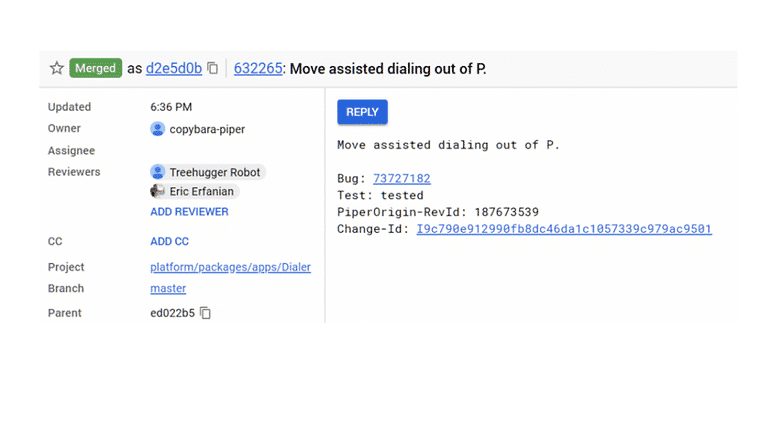The image size is (782, 429).
Task: Open the Change-Id hash link
Action: point(564,228)
